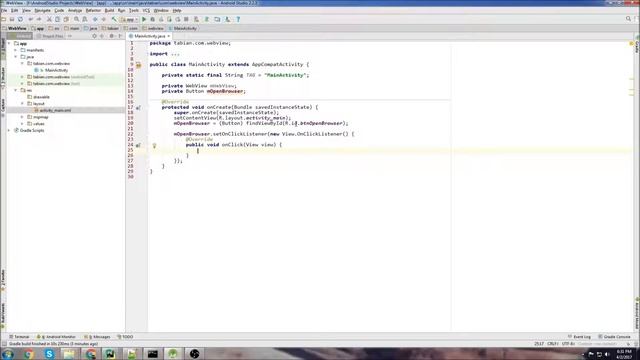Click the scroll-from-source target icon

pyautogui.click(x=94, y=36)
